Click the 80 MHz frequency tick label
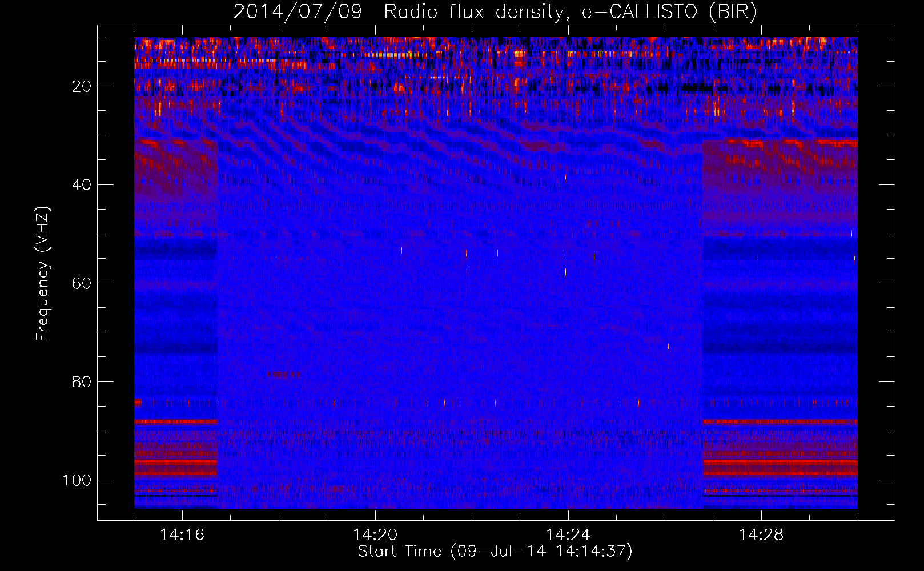 coord(82,381)
